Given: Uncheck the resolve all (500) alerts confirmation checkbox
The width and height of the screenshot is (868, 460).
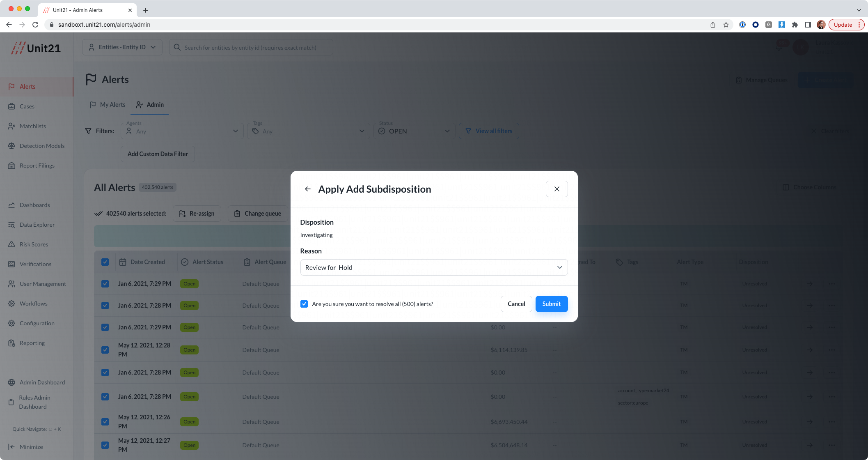Looking at the screenshot, I should 304,304.
